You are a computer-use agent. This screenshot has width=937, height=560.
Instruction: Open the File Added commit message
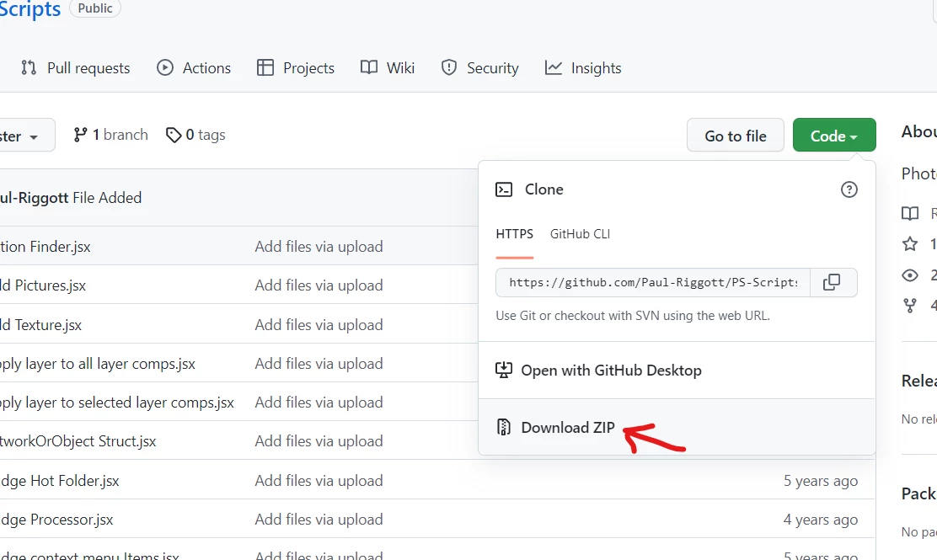pyautogui.click(x=107, y=198)
